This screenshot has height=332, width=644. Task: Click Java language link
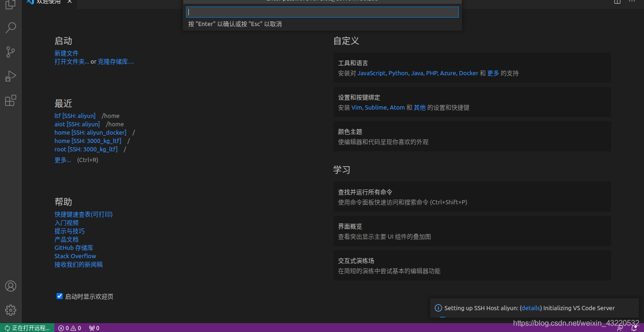(x=417, y=73)
